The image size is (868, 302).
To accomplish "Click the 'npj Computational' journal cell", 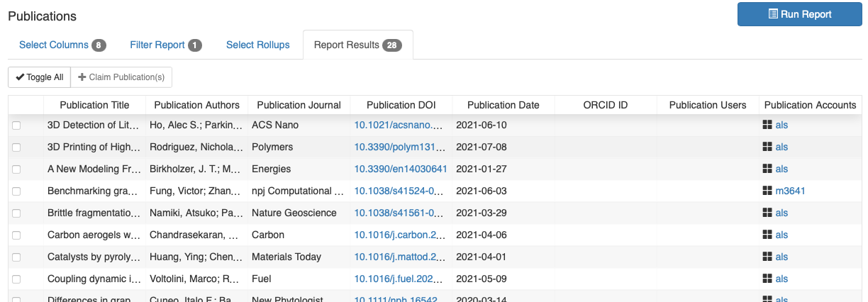I will tap(299, 191).
